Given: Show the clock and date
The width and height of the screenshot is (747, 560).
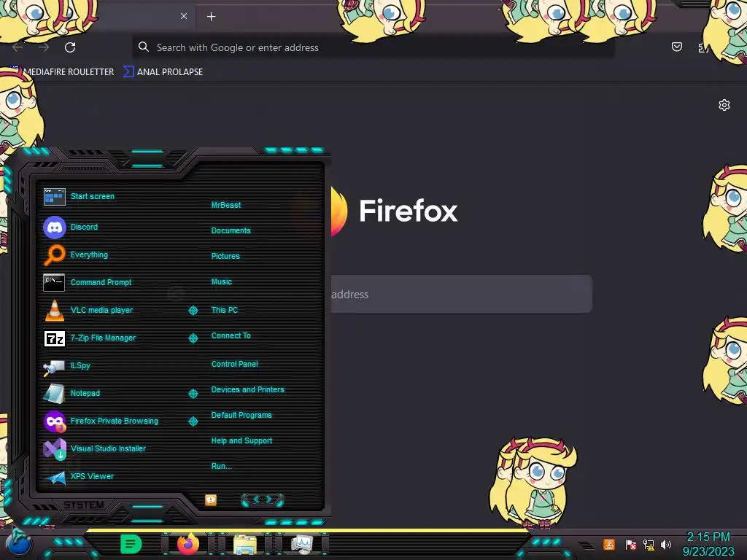Looking at the screenshot, I should (708, 544).
